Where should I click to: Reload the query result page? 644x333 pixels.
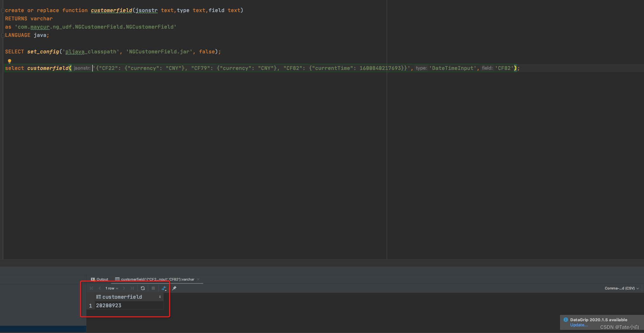[x=143, y=288]
